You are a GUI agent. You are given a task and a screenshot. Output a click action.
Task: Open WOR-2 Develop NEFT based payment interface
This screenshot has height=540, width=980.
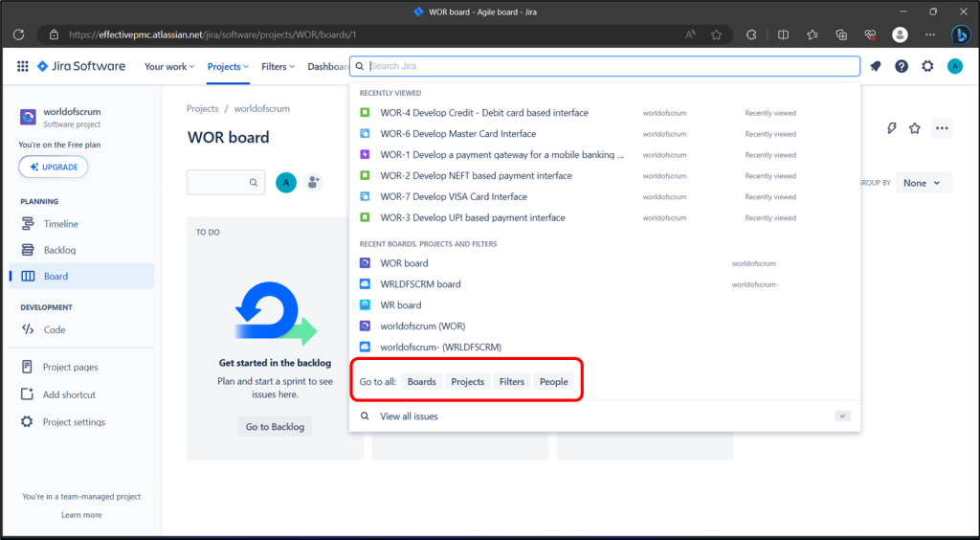pyautogui.click(x=605, y=175)
